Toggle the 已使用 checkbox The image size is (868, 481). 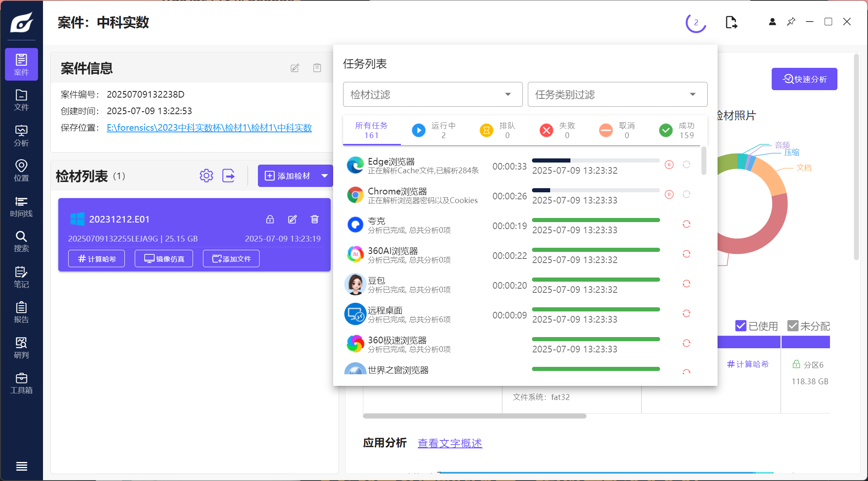741,326
